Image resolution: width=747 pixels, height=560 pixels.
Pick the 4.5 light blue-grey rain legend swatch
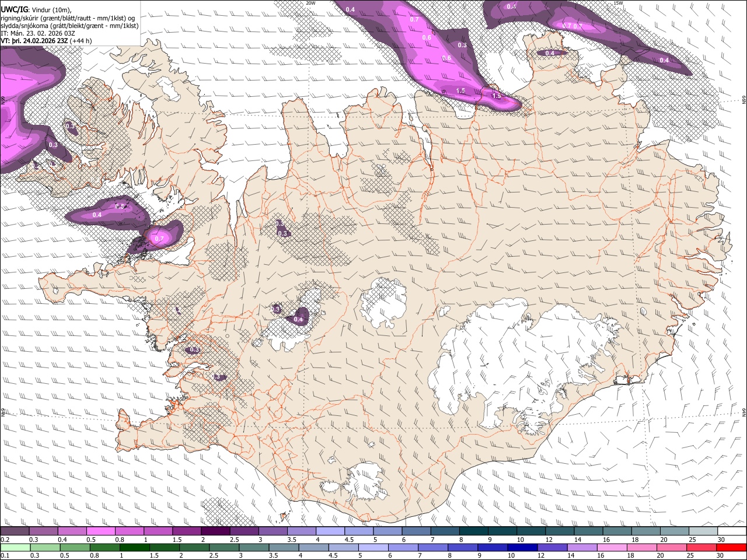[343, 547]
